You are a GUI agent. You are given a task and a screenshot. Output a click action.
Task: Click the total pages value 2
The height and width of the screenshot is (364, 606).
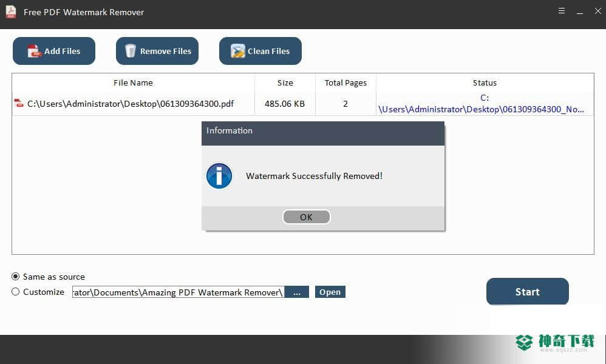click(x=346, y=104)
